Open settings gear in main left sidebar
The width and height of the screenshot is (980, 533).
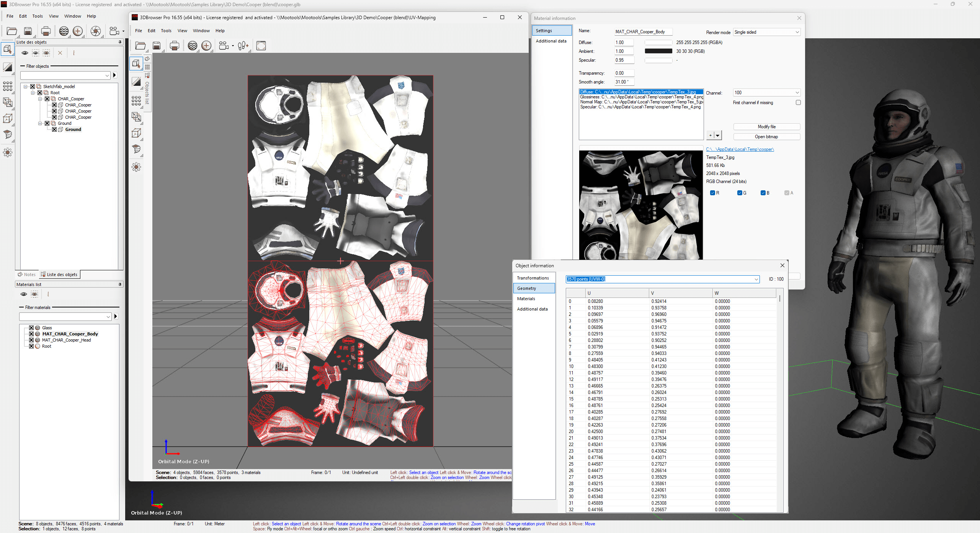click(x=8, y=152)
